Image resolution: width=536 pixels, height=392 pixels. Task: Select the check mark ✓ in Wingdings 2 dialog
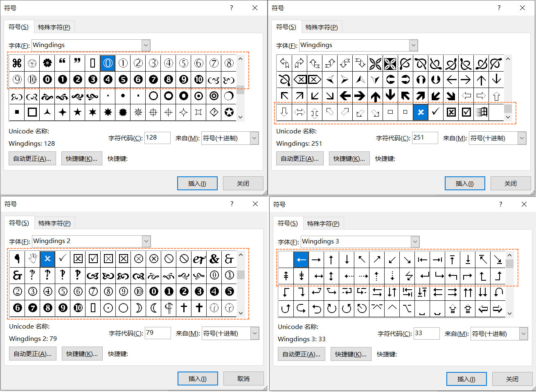(63, 259)
